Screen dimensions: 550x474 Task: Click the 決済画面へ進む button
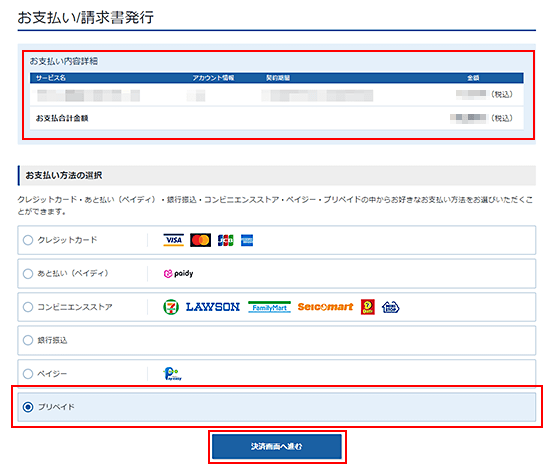click(277, 447)
